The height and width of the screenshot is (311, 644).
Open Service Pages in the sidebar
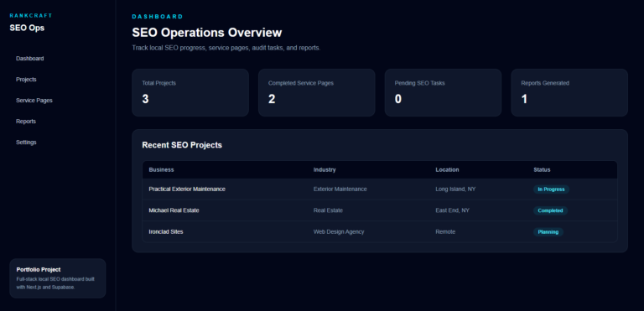[x=34, y=101]
